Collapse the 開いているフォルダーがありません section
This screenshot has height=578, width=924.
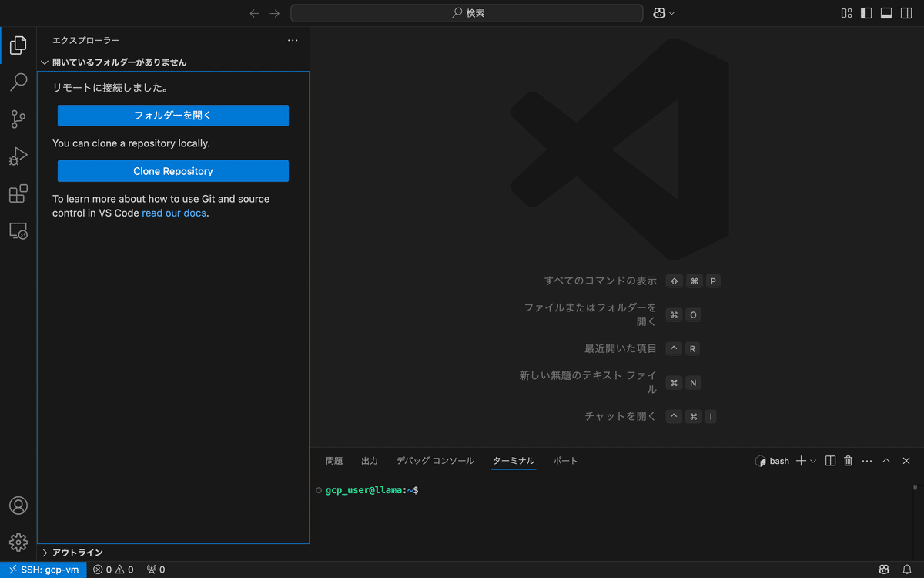point(44,62)
